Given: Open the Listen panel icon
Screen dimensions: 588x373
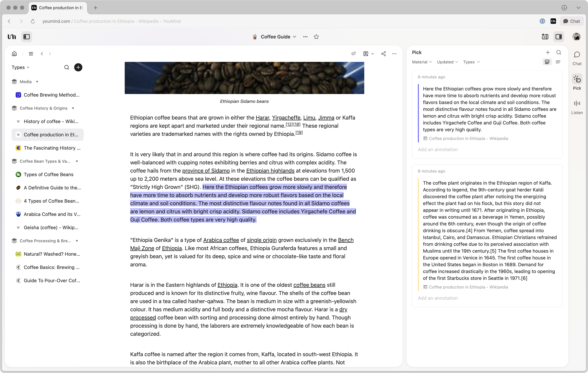Looking at the screenshot, I should [577, 103].
